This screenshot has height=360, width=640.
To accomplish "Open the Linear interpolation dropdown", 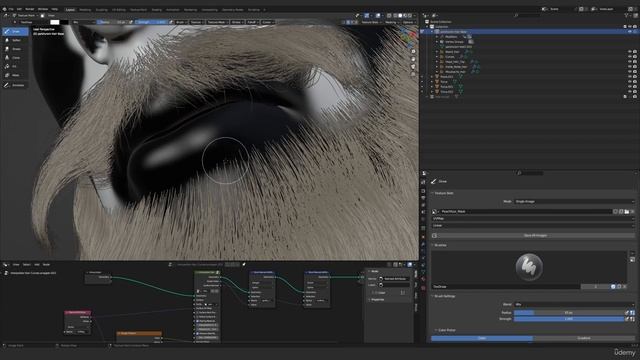I will pyautogui.click(x=533, y=225).
